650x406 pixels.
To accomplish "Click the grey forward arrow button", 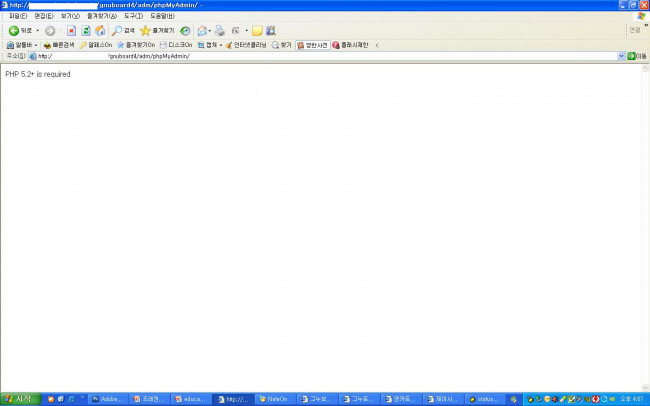I will [x=50, y=31].
